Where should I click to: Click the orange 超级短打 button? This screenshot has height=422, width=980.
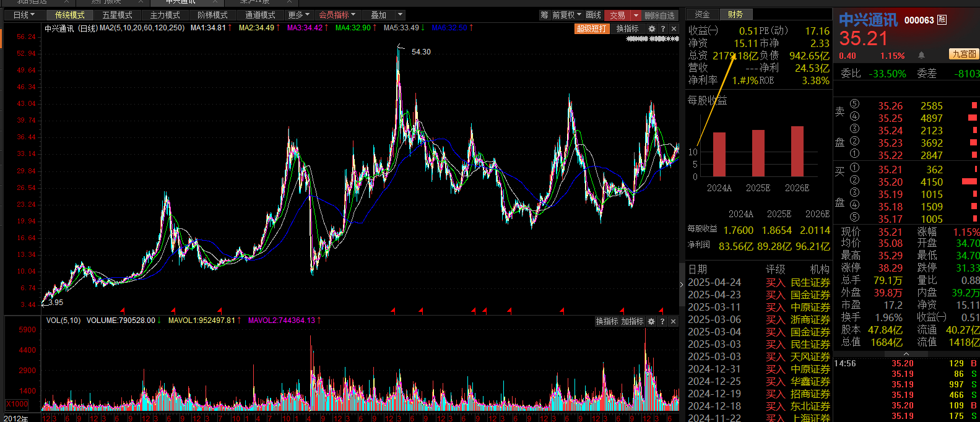click(592, 29)
